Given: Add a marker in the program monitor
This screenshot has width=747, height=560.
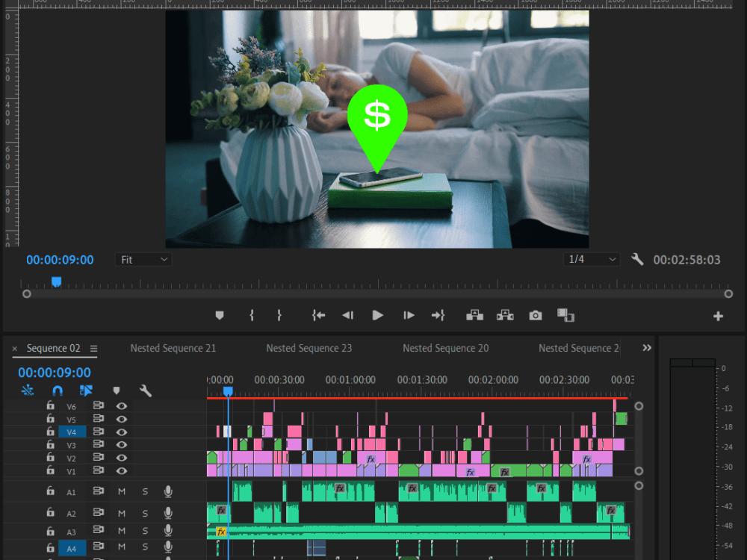Looking at the screenshot, I should (220, 315).
